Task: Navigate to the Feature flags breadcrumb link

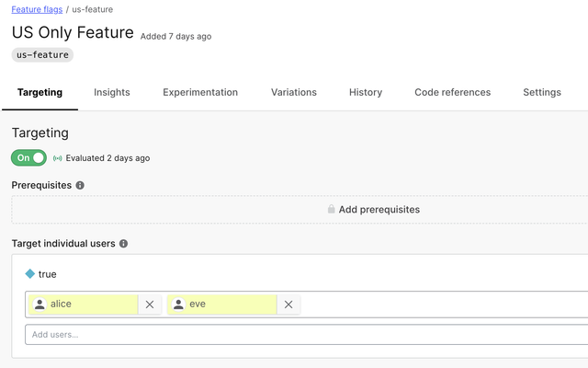Action: click(x=37, y=9)
